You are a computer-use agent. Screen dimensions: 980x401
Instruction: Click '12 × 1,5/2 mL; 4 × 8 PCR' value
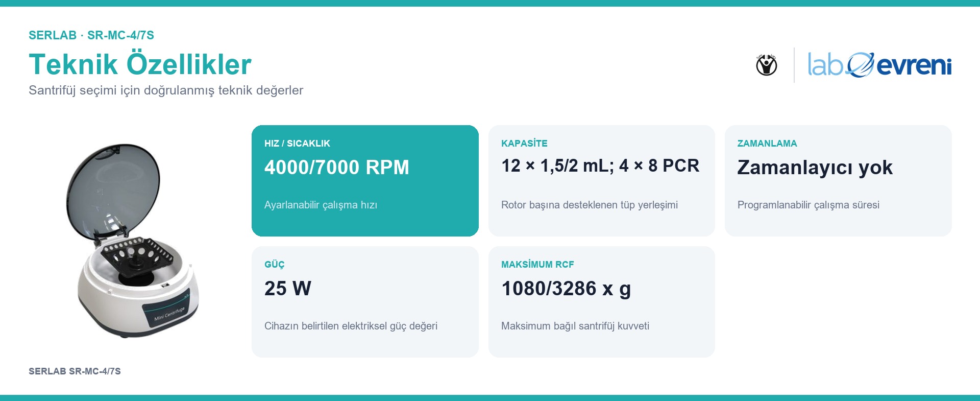(x=600, y=166)
